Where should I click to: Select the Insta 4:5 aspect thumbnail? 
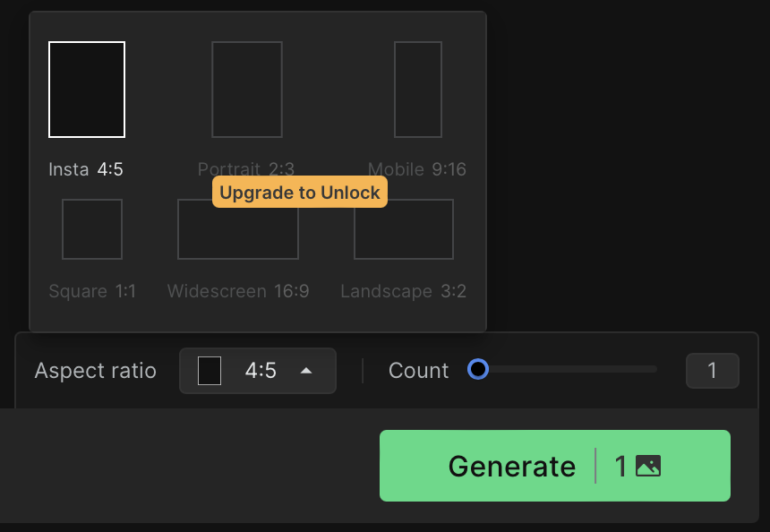pos(87,90)
